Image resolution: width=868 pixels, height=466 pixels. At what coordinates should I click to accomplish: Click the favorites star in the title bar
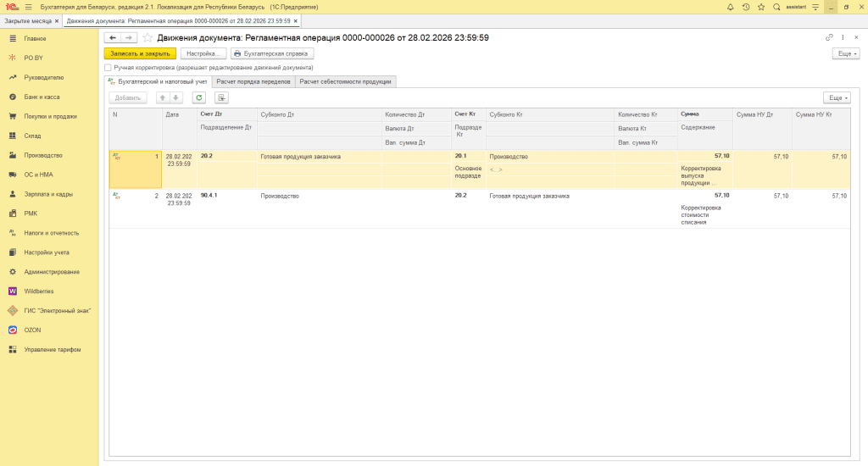point(761,7)
